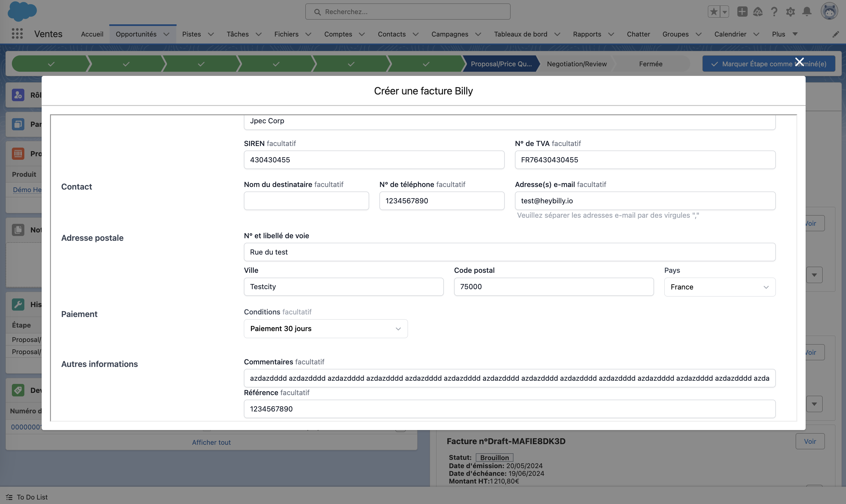Click the Produits panel icon
The width and height of the screenshot is (846, 504).
pos(18,153)
